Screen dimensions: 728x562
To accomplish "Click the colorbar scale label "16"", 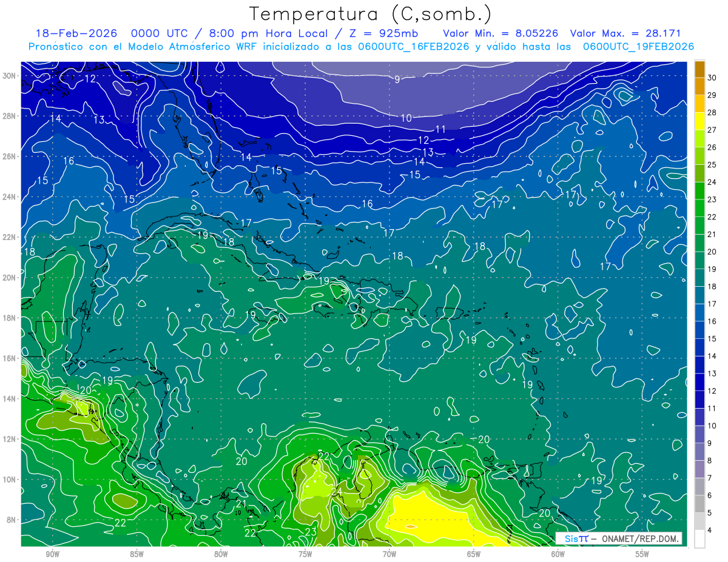I will point(712,321).
